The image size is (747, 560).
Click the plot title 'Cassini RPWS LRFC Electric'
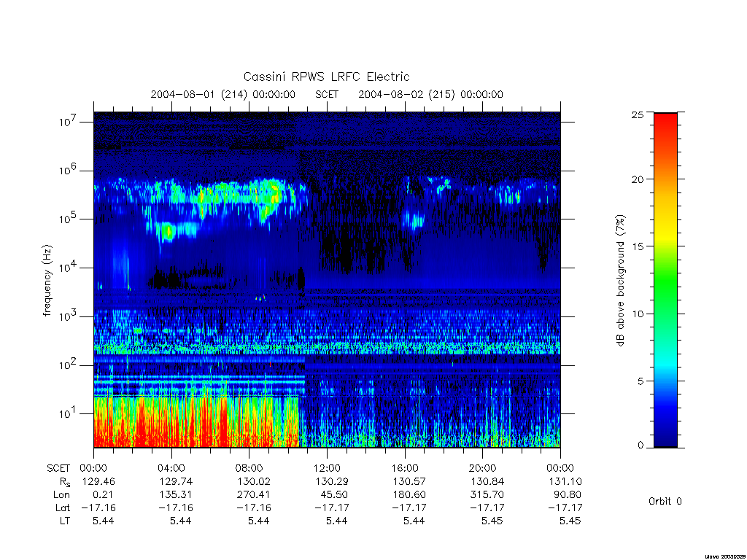pyautogui.click(x=326, y=77)
